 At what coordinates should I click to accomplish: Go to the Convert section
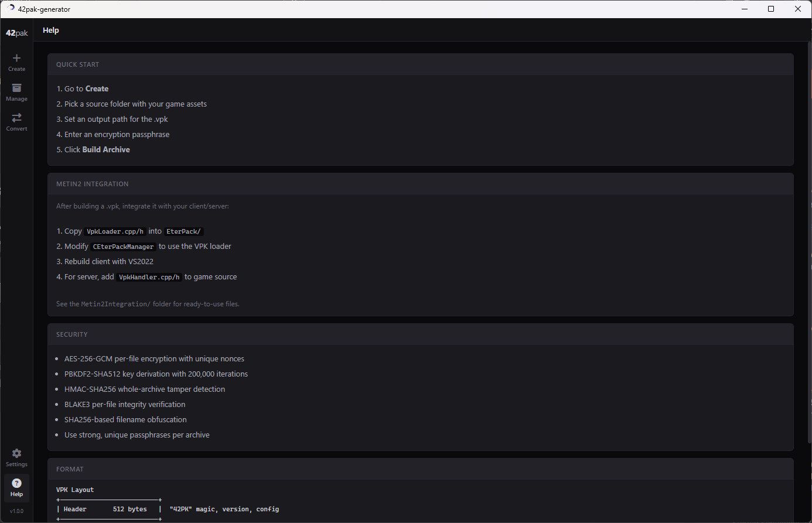click(16, 122)
